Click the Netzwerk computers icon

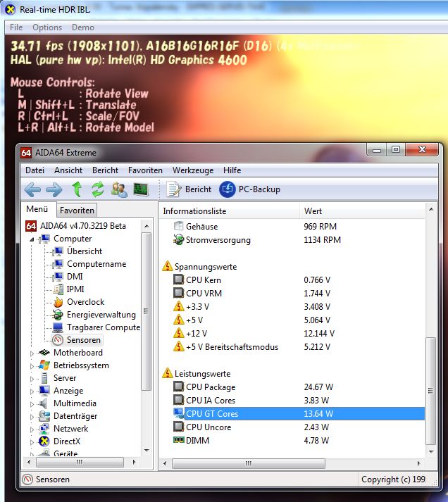(x=44, y=429)
